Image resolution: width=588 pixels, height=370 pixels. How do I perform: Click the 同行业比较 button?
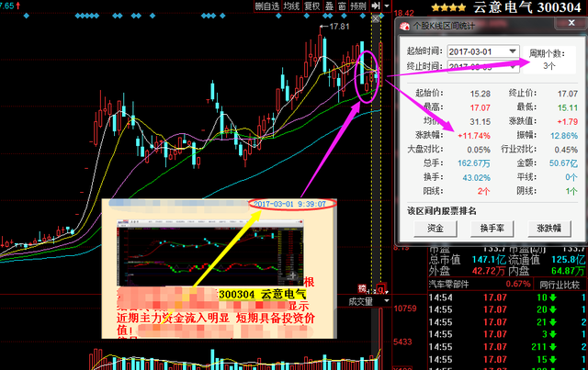click(560, 285)
